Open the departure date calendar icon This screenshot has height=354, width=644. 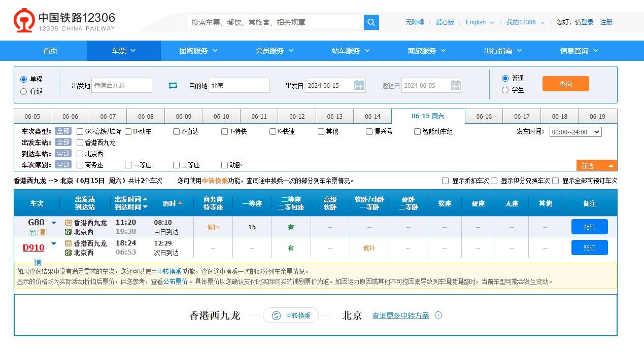pyautogui.click(x=359, y=85)
